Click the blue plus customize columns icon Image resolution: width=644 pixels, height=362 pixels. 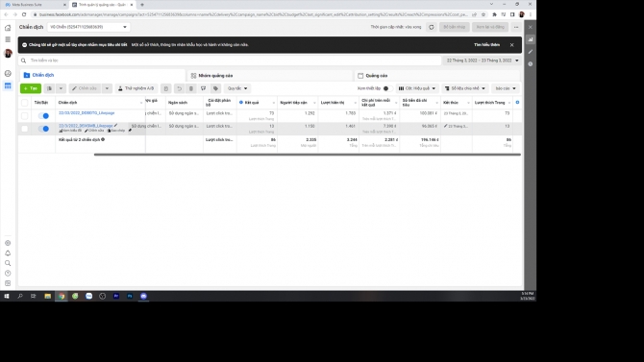(x=517, y=102)
